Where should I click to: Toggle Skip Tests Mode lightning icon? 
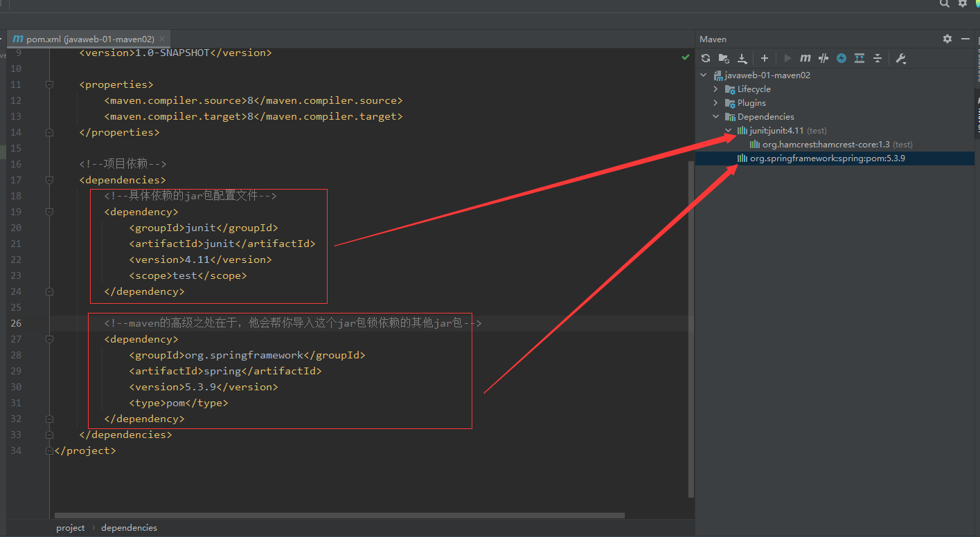pyautogui.click(x=841, y=58)
